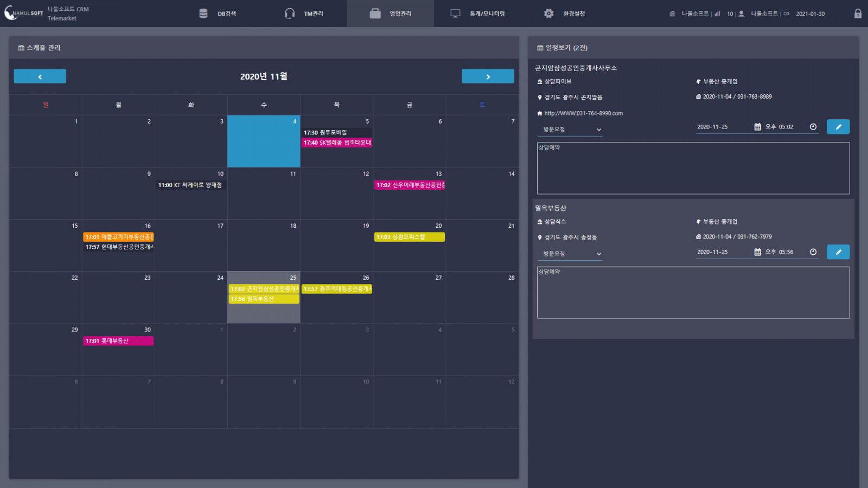Screen dimensions: 868x488
Task: Click the Namulsoft logo icon
Action: [11, 13]
